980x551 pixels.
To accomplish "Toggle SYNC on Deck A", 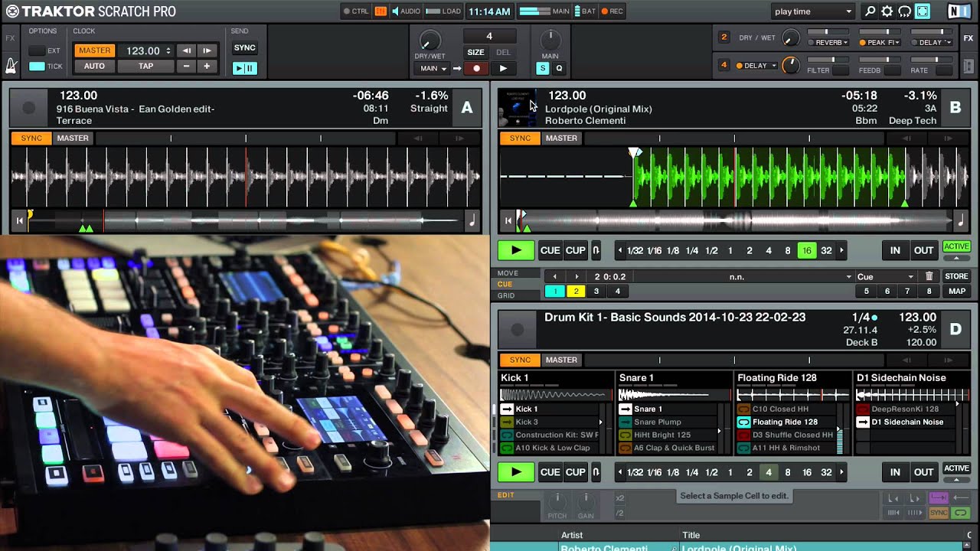I will 31,139.
